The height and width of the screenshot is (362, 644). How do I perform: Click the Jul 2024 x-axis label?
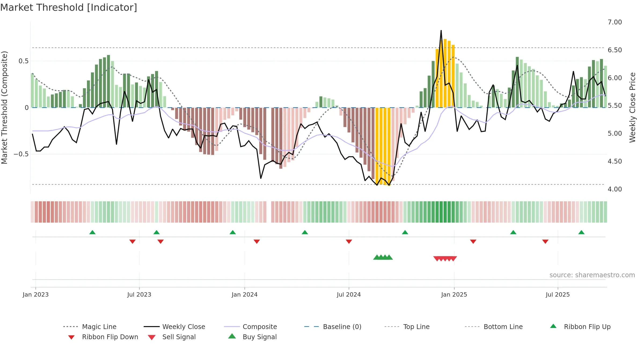(x=349, y=295)
